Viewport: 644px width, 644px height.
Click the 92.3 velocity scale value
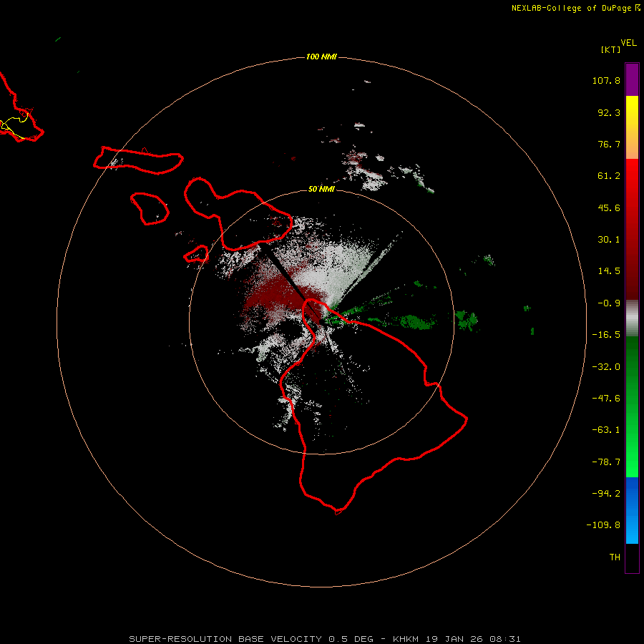[x=609, y=112]
